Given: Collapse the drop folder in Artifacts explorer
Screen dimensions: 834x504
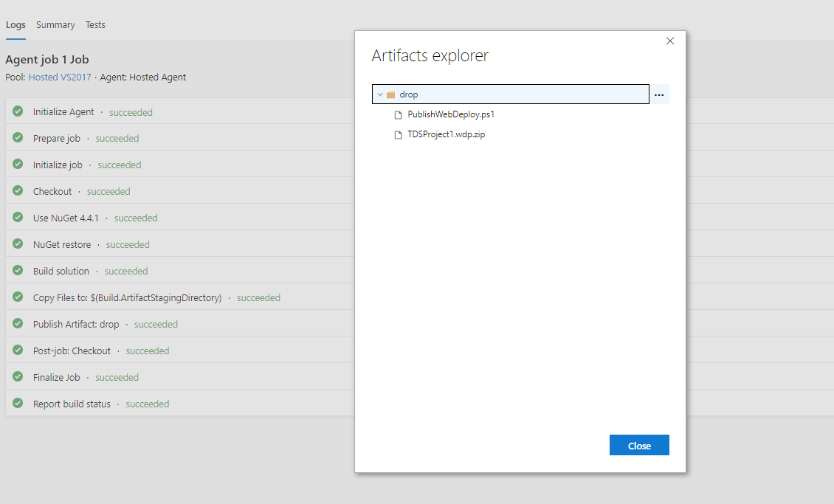Looking at the screenshot, I should pyautogui.click(x=379, y=94).
